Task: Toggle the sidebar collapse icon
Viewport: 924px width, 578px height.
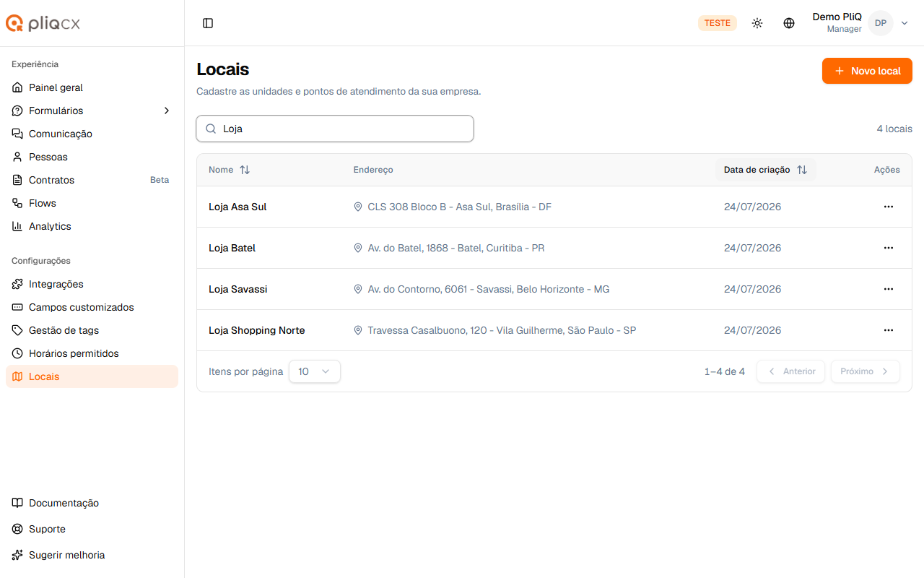Action: click(x=208, y=23)
